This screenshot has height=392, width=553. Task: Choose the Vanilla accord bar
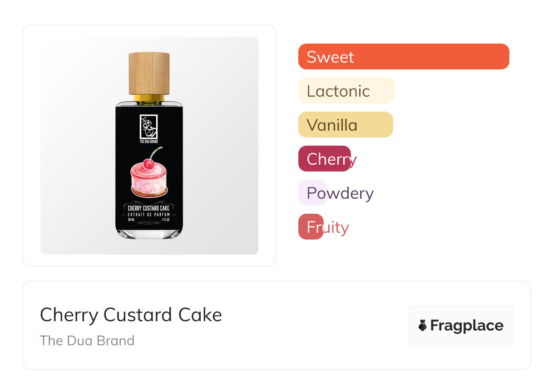pyautogui.click(x=345, y=125)
